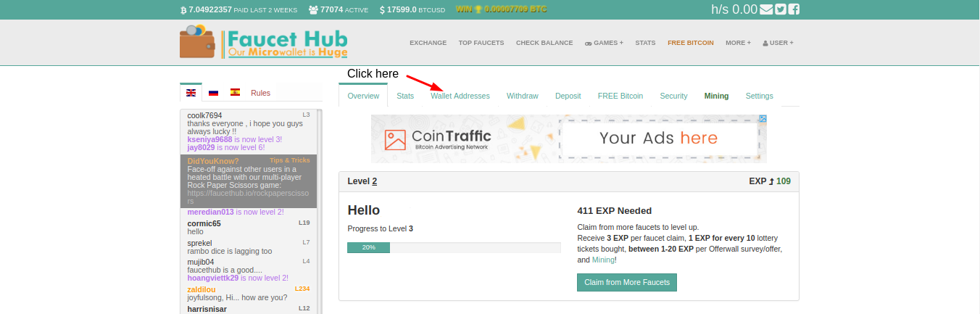Open TOP FAUCETS in the navigation bar
Image resolution: width=980 pixels, height=314 pixels.
click(481, 43)
